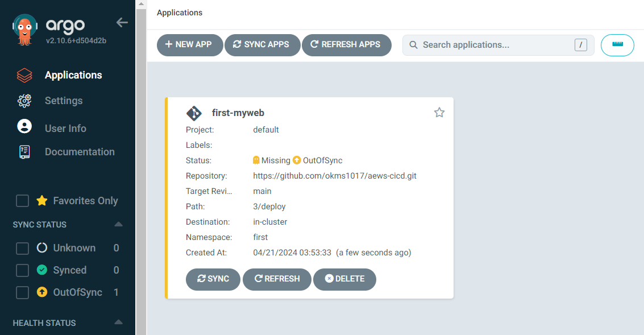The image size is (644, 335).
Task: Collapse the HEALTH STATUS filter section
Action: (x=118, y=322)
